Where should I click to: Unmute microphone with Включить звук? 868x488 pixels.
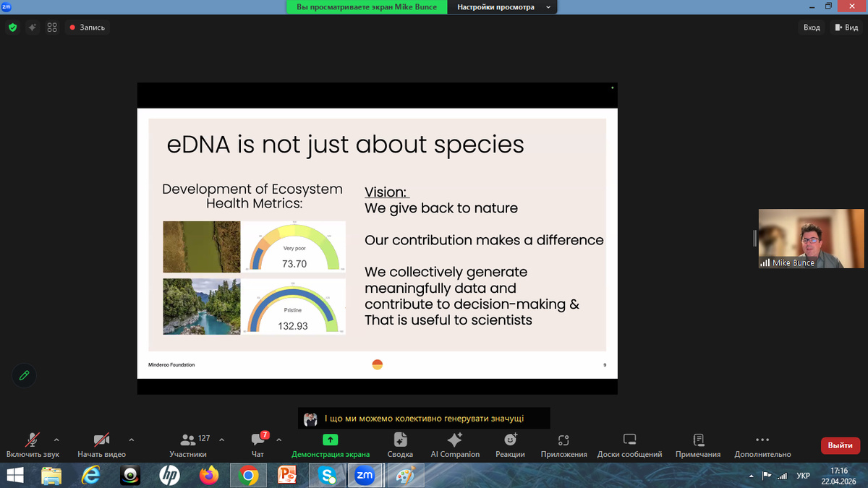click(33, 445)
